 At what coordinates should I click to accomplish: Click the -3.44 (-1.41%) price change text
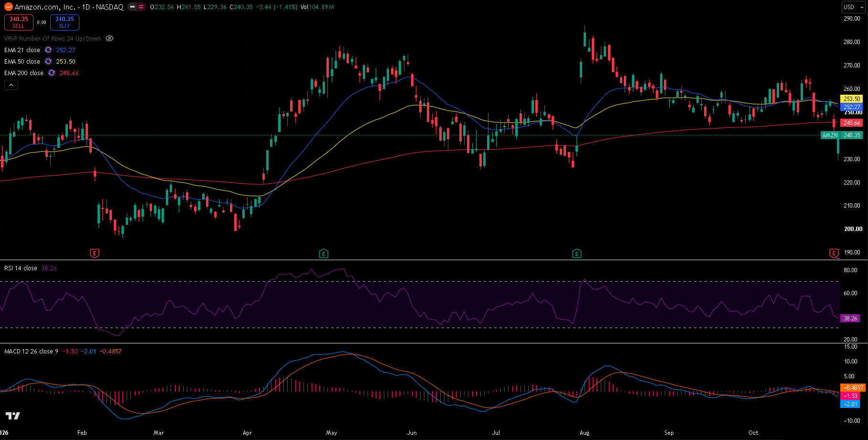tap(276, 7)
